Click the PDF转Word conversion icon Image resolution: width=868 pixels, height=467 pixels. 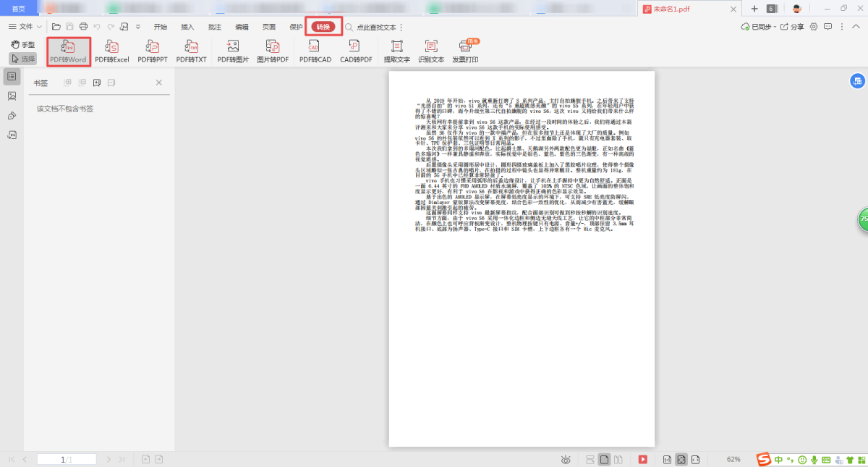68,51
